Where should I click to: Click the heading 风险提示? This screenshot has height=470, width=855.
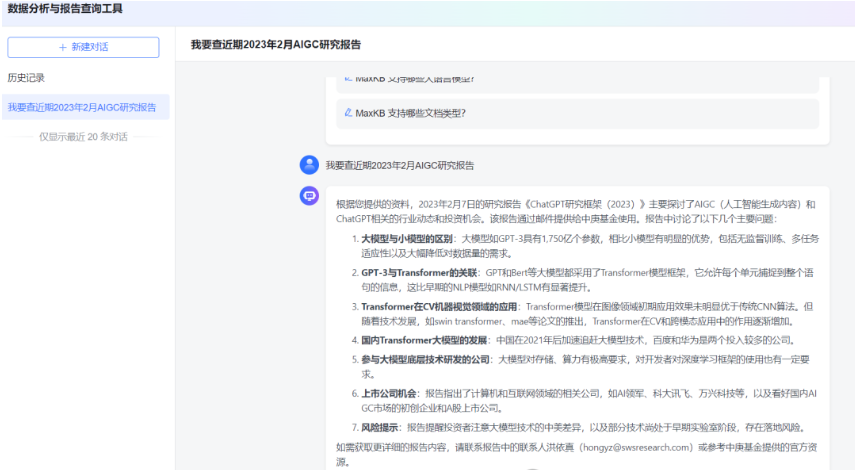pos(380,427)
